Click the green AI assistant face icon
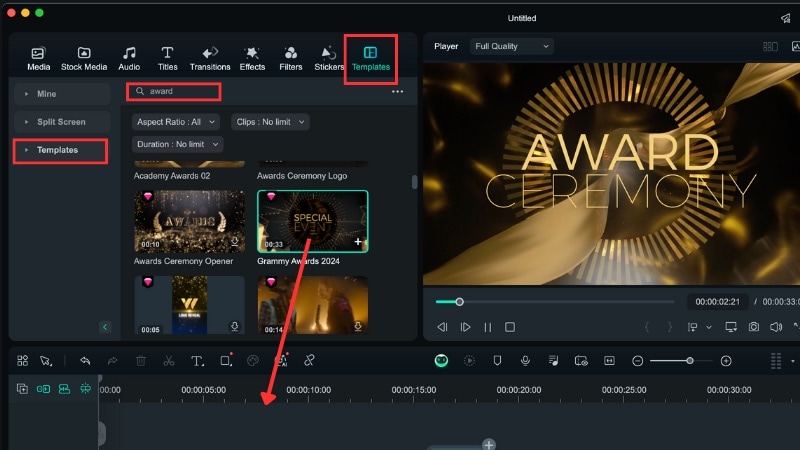 point(441,361)
